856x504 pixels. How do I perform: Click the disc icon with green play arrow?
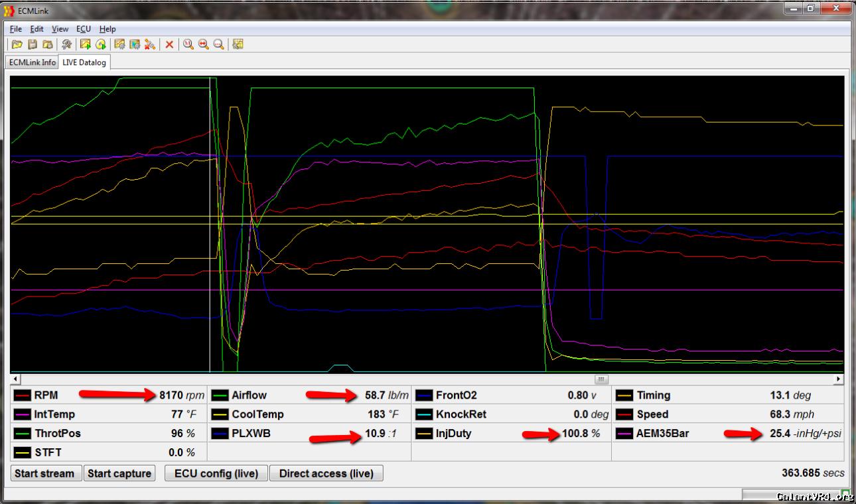pyautogui.click(x=100, y=44)
